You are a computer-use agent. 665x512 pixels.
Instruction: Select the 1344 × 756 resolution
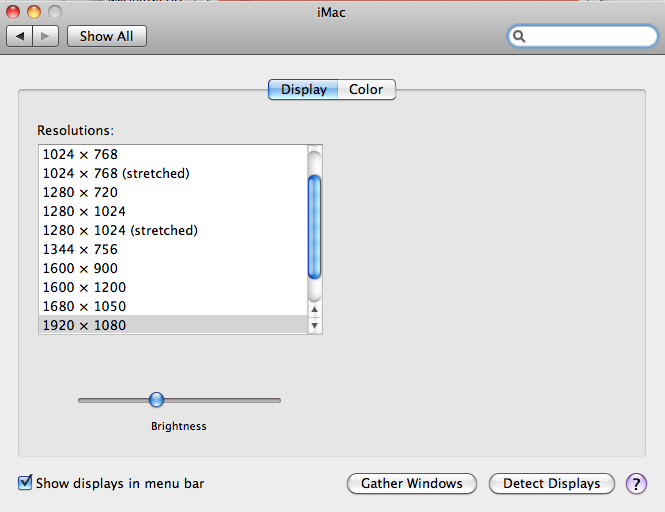173,249
